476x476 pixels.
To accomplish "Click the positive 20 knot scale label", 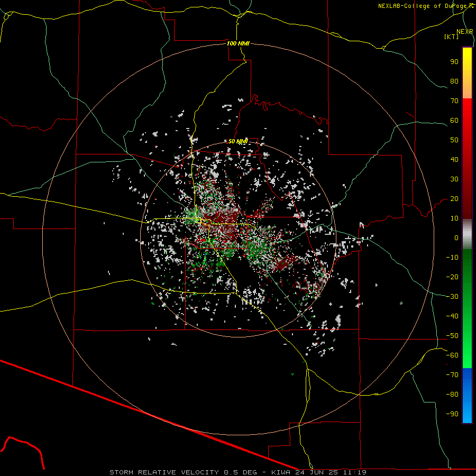I will (x=454, y=198).
